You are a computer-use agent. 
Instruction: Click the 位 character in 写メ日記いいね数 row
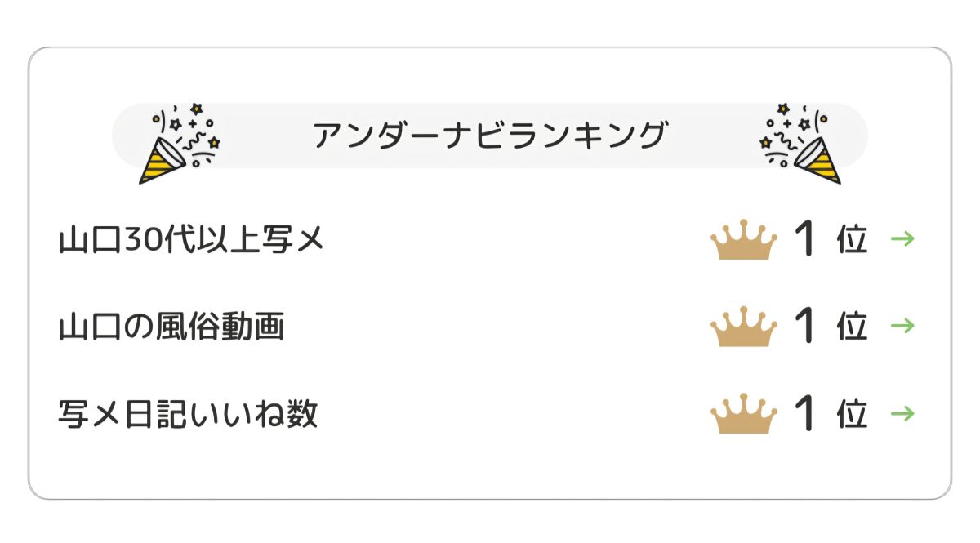click(852, 415)
